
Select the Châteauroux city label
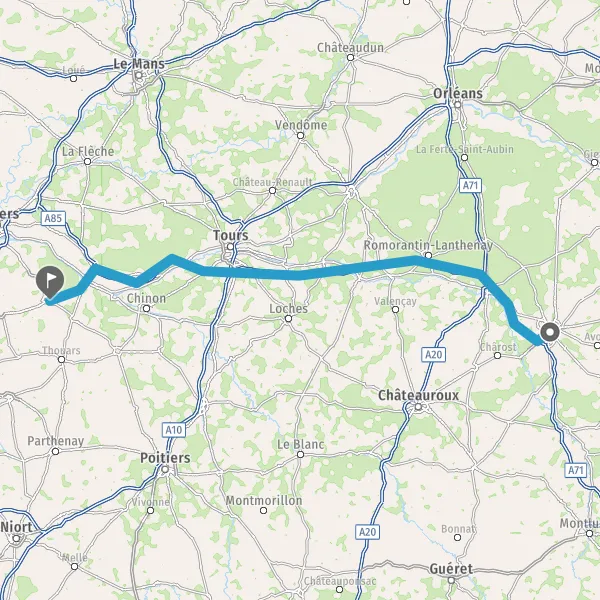tap(418, 395)
